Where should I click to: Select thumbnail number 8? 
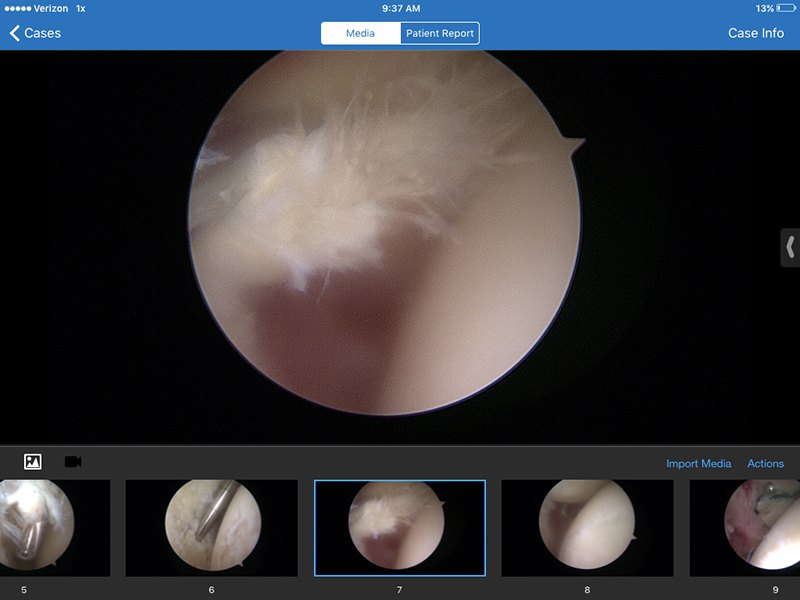[x=587, y=528]
